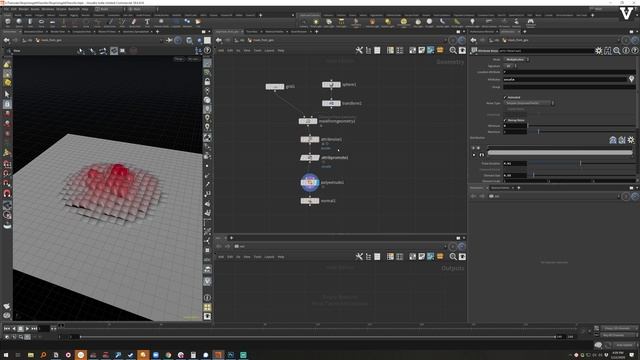The height and width of the screenshot is (360, 640).
Task: Add a Distant Light from the shelf
Action: (x=388, y=22)
